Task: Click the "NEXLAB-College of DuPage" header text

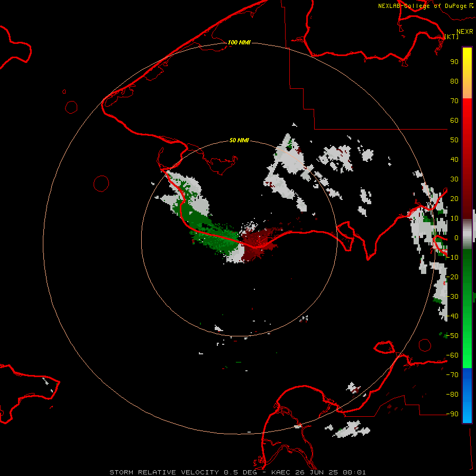Action: 422,6
